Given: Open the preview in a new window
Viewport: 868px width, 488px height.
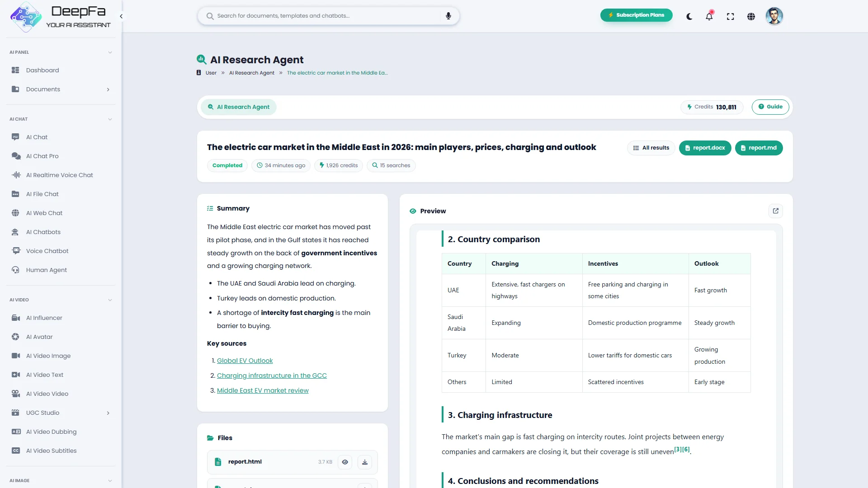Looking at the screenshot, I should [775, 211].
